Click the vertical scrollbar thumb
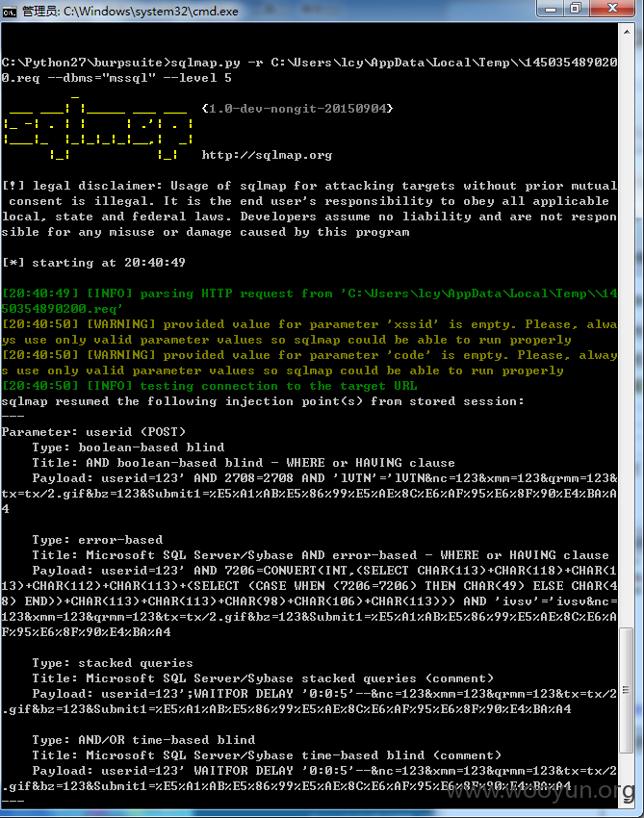The width and height of the screenshot is (644, 818). coord(627,690)
